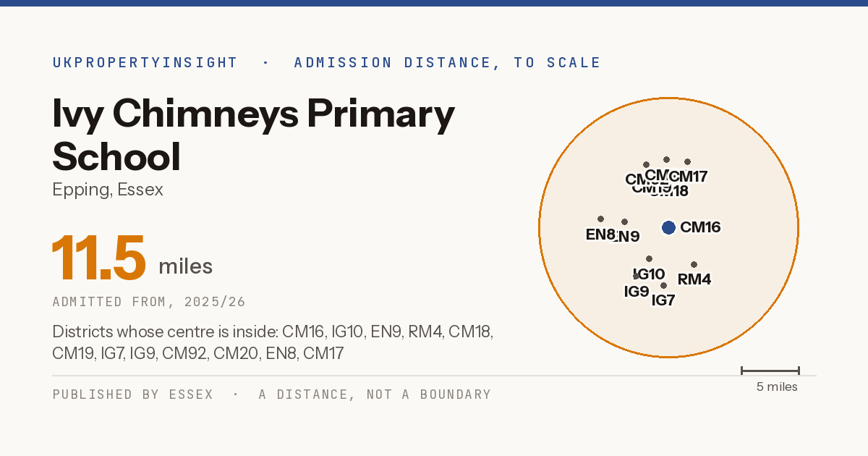
Task: Select the Admitted from, 2025/26 caption
Action: (x=149, y=302)
